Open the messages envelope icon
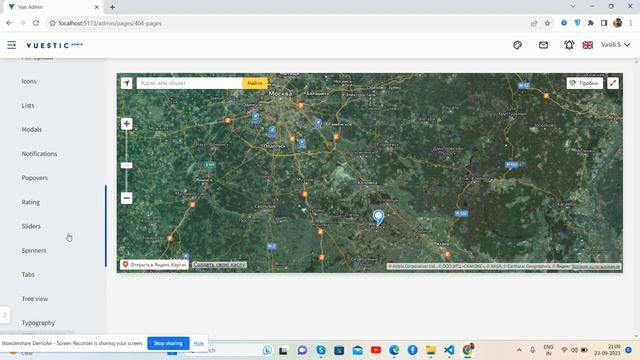 [543, 45]
